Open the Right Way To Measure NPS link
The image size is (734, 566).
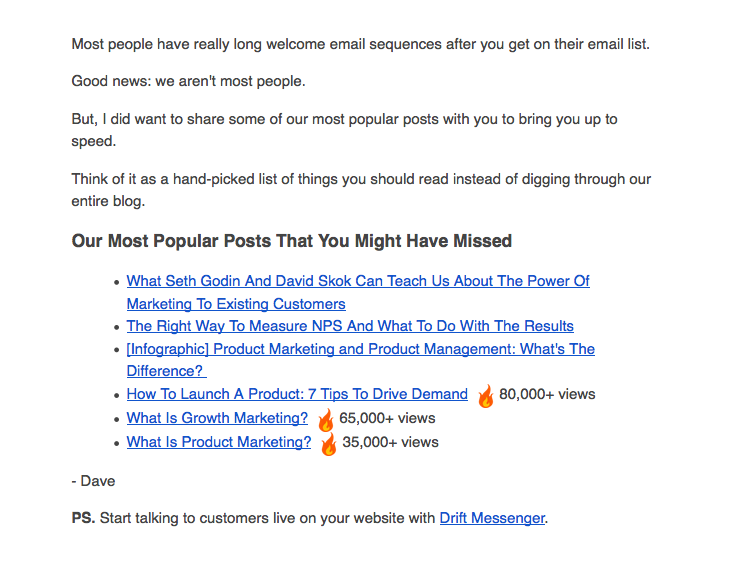click(350, 326)
